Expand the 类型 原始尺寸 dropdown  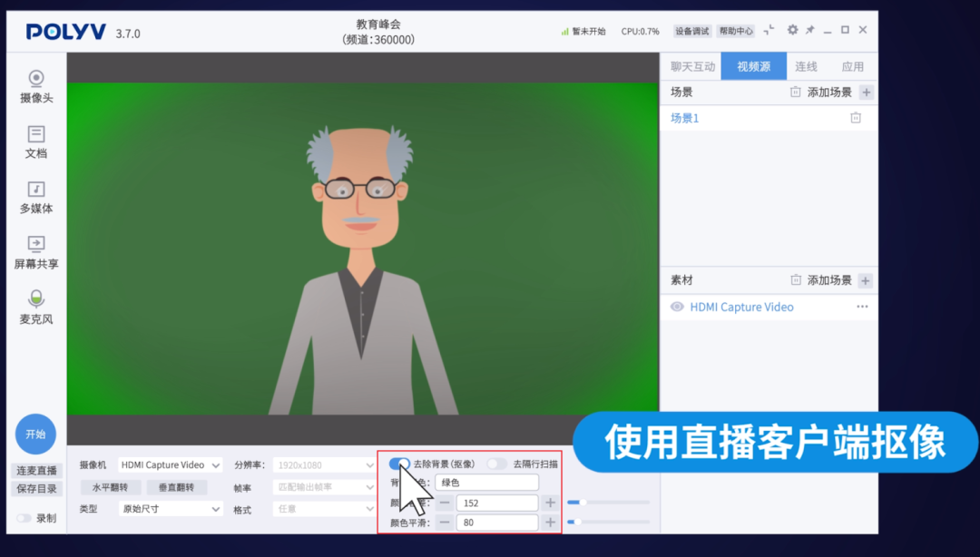tap(170, 509)
